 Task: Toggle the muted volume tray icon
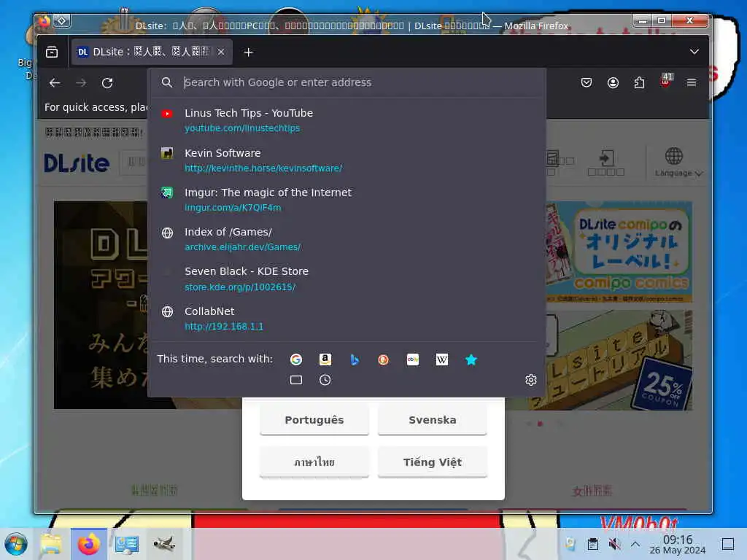tap(614, 544)
